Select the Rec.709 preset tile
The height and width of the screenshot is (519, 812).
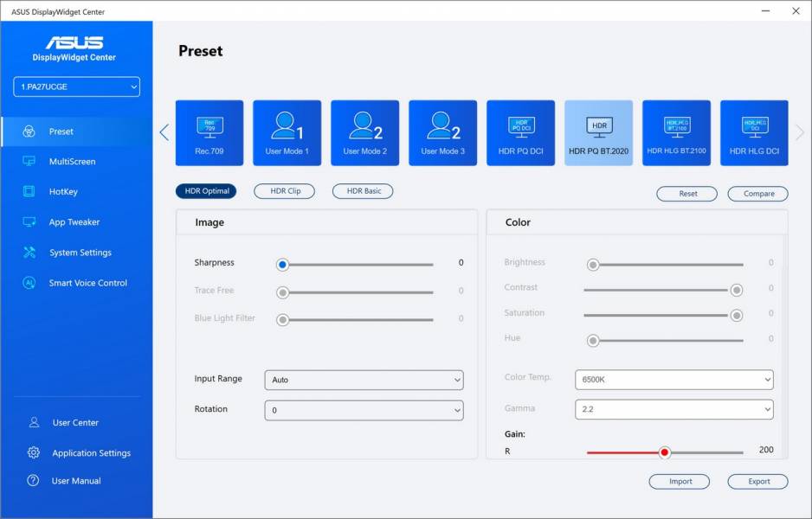tap(209, 132)
